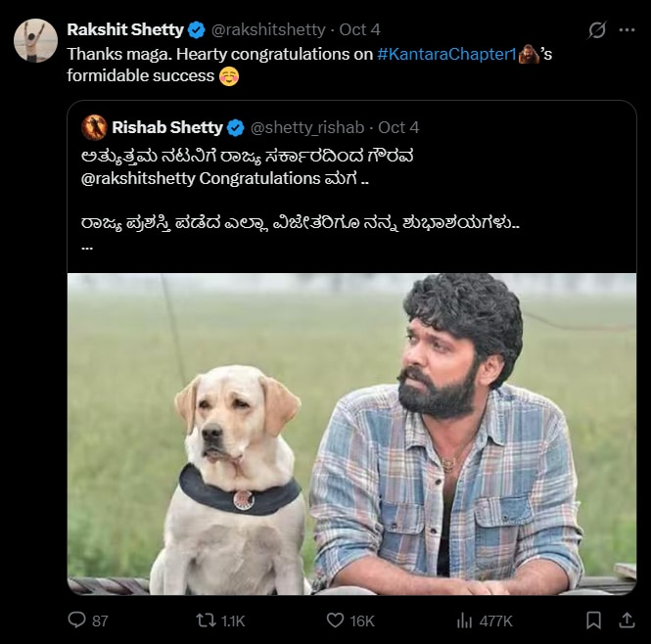Screen dimensions: 651x644
Task: Click the Rakshit Shetty display name
Action: point(125,30)
